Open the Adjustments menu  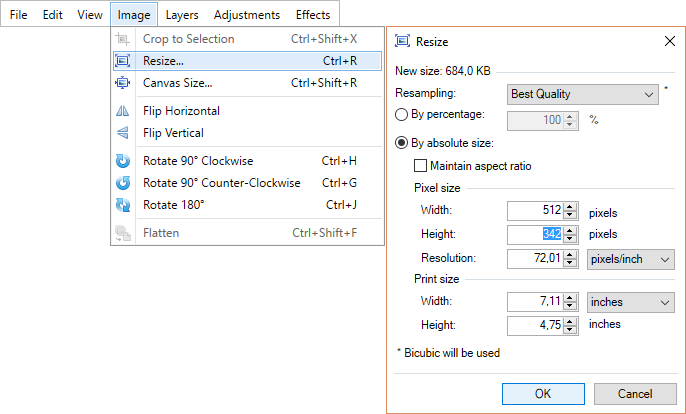tap(247, 15)
